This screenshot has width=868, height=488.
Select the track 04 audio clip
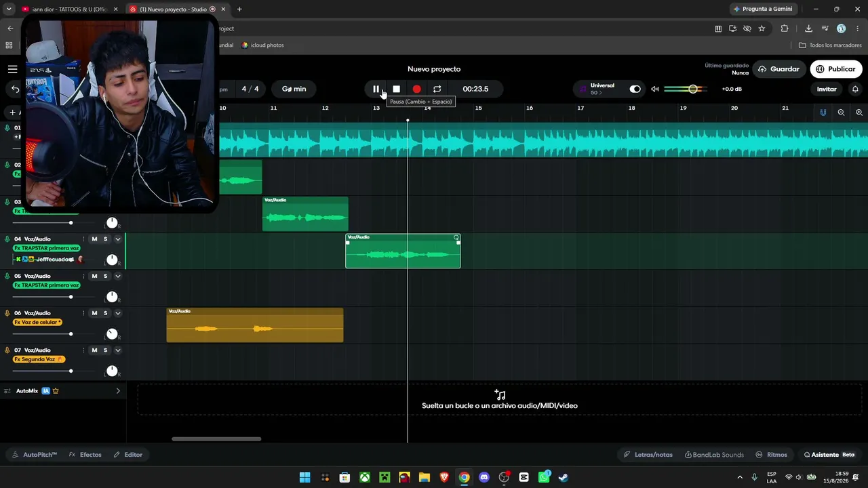[403, 251]
